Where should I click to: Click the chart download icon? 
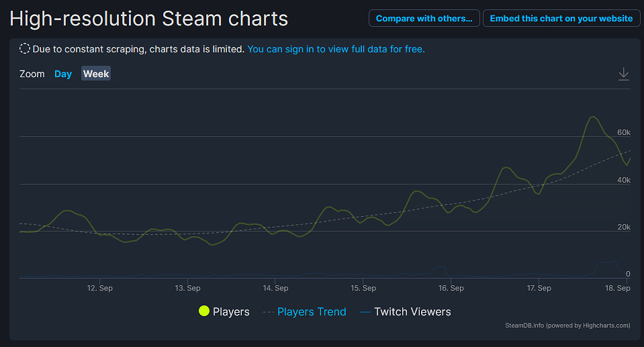(x=623, y=74)
